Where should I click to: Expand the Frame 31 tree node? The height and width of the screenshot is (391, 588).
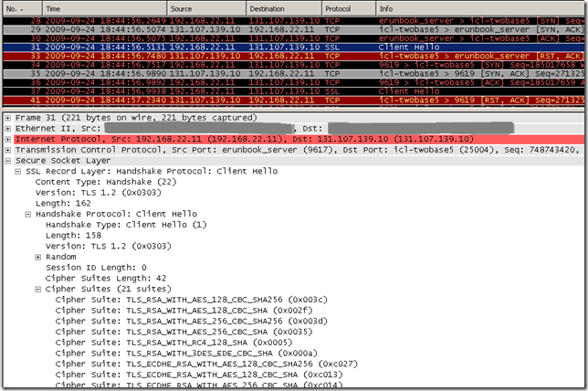pos(7,118)
